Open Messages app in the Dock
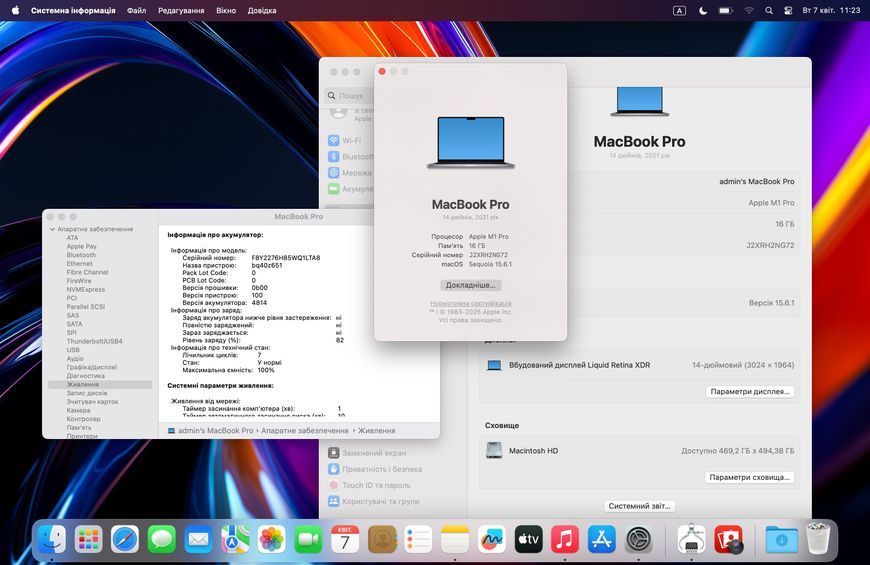Viewport: 870px width, 565px height. pos(161,539)
